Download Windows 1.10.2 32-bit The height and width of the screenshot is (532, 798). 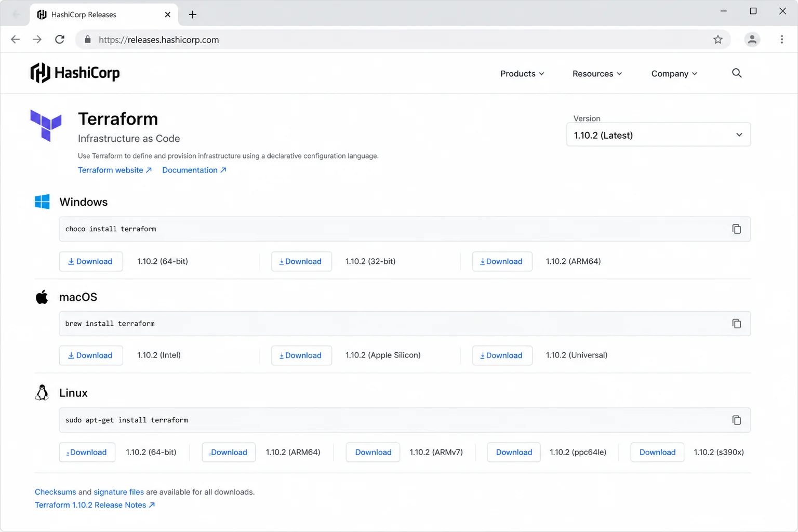point(301,261)
